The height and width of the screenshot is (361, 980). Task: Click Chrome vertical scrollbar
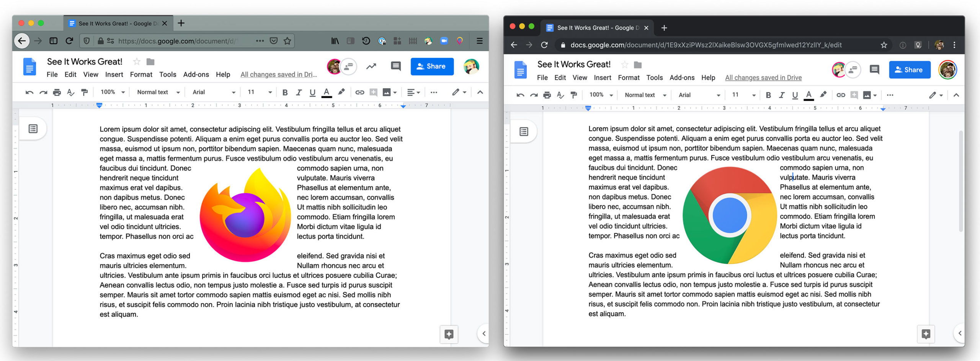(x=961, y=181)
